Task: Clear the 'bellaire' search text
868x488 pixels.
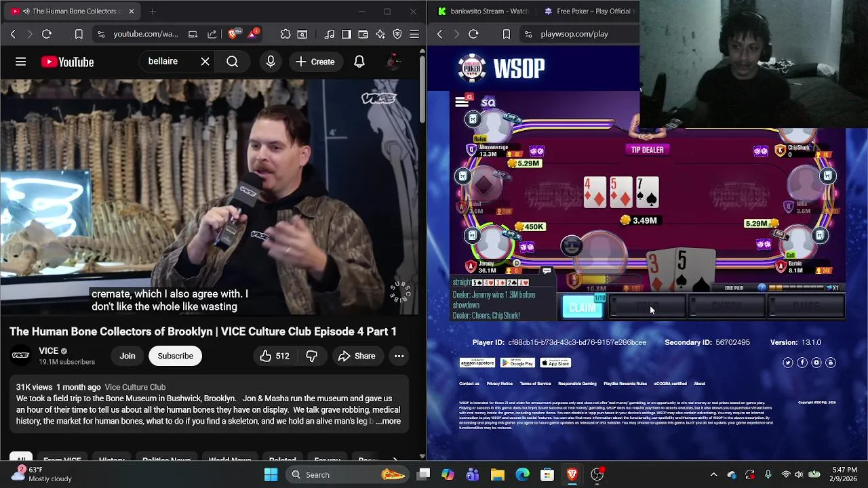Action: click(205, 62)
